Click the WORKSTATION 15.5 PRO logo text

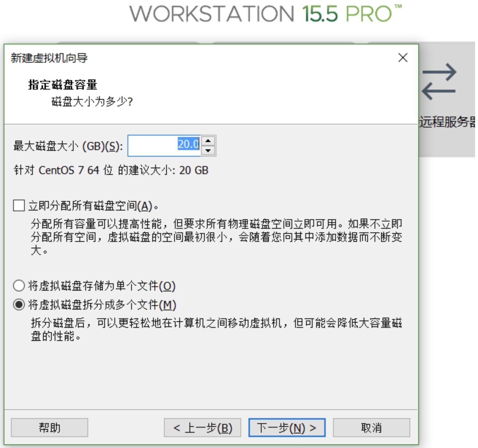tap(266, 13)
